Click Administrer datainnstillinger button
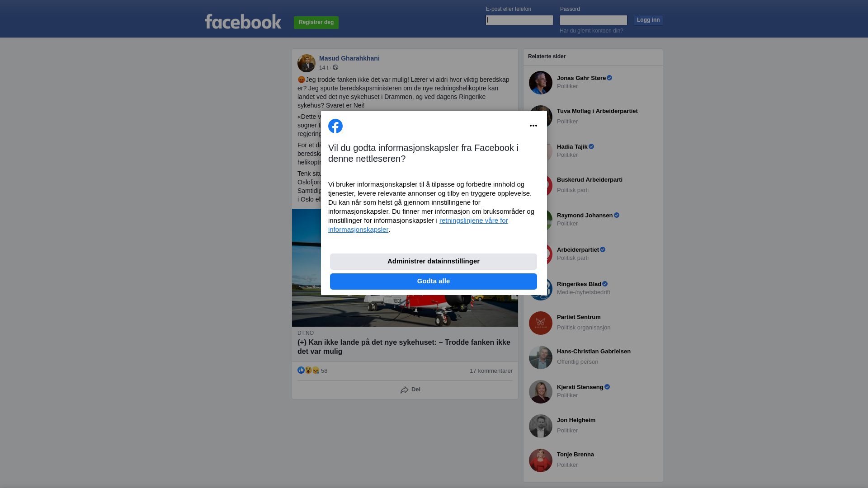The image size is (868, 488). (434, 262)
